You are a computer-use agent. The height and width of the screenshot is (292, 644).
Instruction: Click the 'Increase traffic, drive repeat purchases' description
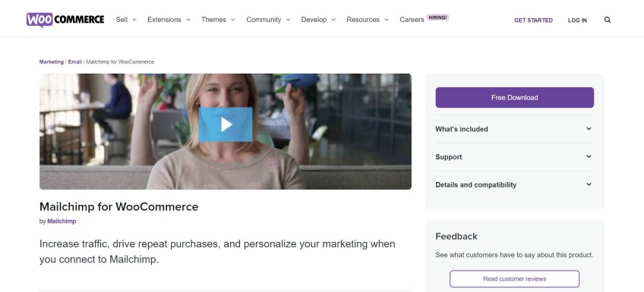[x=217, y=251]
